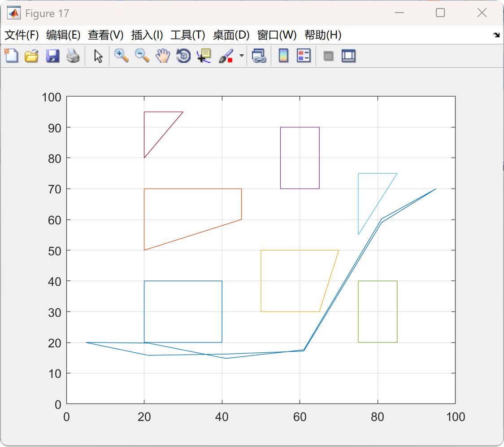This screenshot has height=447, width=504.
Task: Click the x-axis tick label 40
Action: (222, 417)
